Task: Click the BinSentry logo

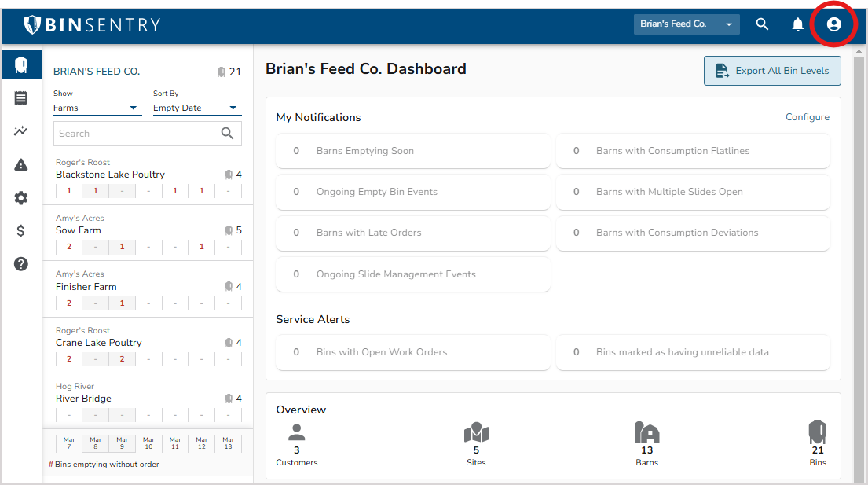Action: tap(92, 24)
